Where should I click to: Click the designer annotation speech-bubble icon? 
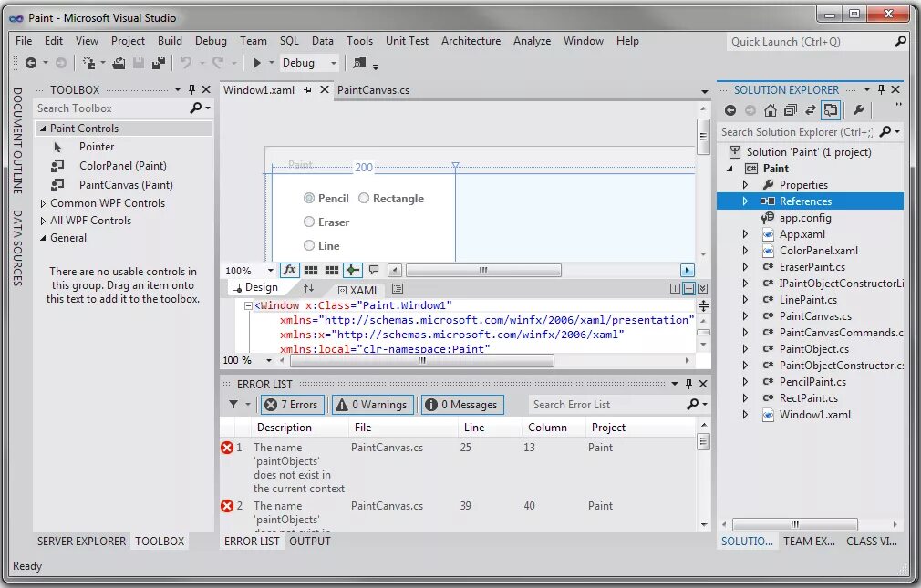tap(374, 270)
